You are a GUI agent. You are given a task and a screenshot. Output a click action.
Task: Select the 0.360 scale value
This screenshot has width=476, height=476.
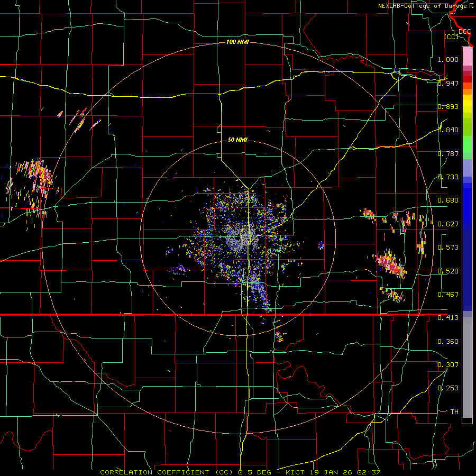[448, 342]
